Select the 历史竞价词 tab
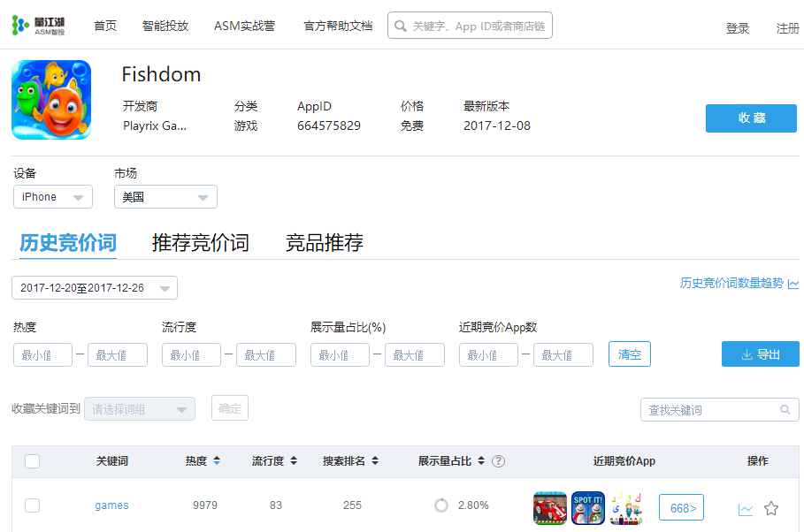 68,242
